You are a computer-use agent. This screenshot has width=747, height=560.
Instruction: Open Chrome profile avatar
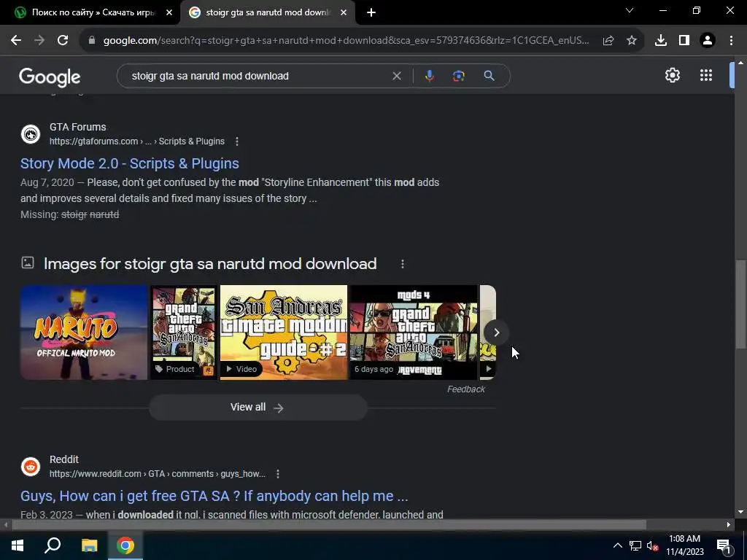[708, 41]
